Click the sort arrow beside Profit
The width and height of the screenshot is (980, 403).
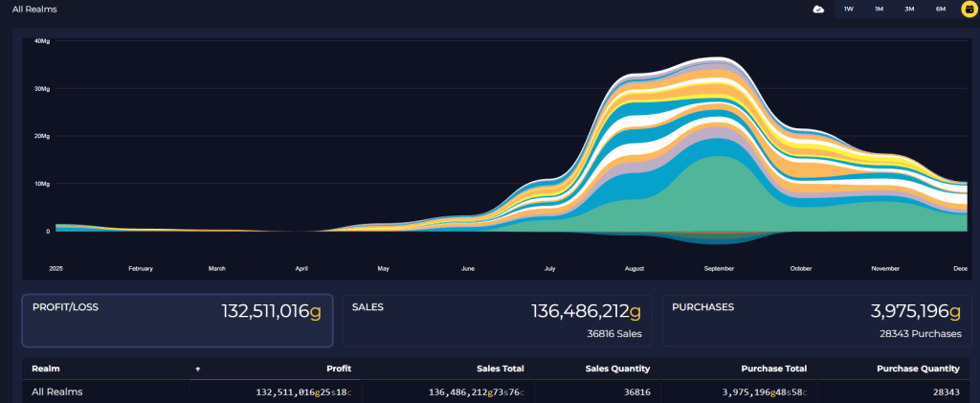[x=198, y=369]
